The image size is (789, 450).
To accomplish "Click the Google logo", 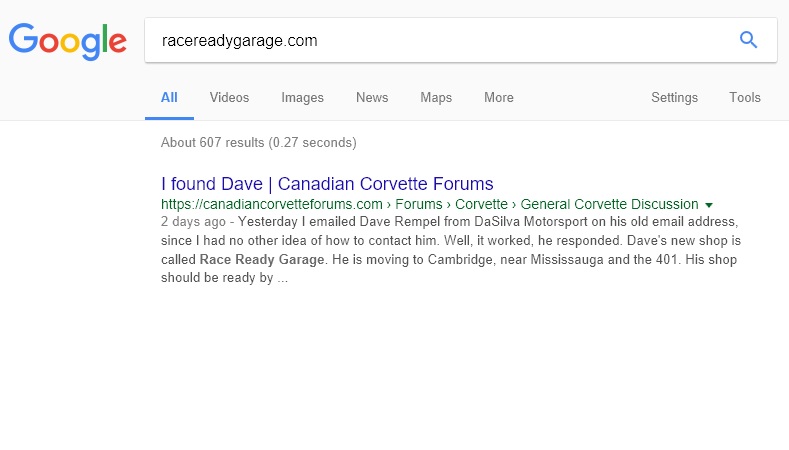I will pos(67,41).
